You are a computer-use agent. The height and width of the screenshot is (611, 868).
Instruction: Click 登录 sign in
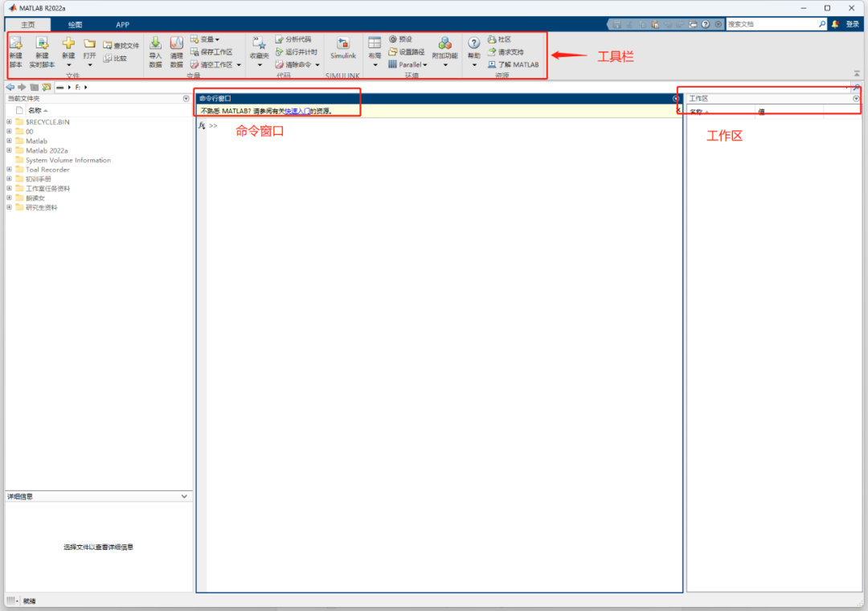(x=853, y=24)
